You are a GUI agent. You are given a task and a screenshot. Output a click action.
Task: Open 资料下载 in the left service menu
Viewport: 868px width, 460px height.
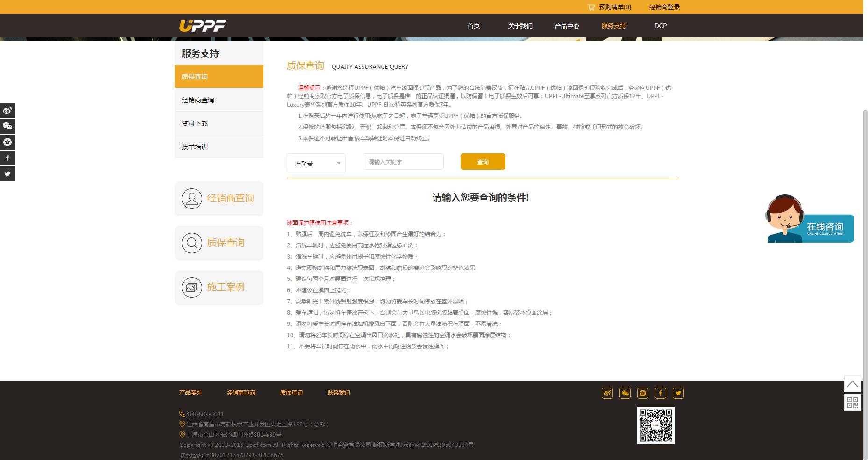pos(219,123)
